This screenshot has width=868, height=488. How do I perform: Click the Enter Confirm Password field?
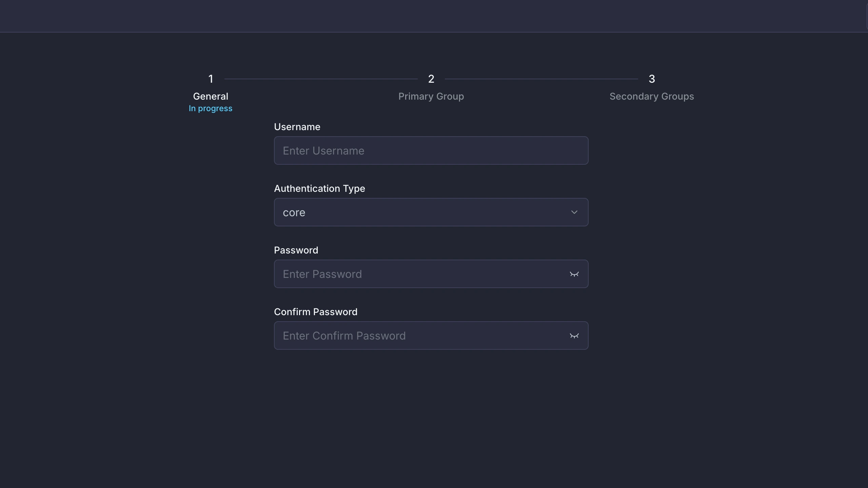point(431,335)
